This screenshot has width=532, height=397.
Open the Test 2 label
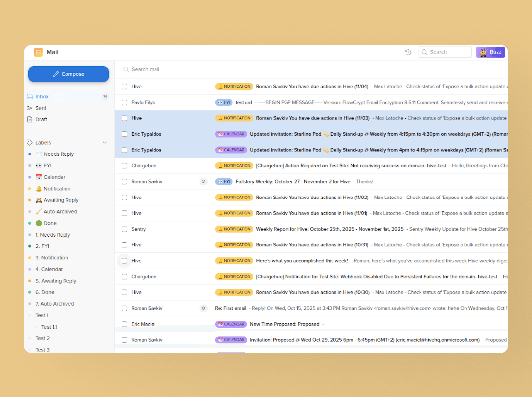43,338
